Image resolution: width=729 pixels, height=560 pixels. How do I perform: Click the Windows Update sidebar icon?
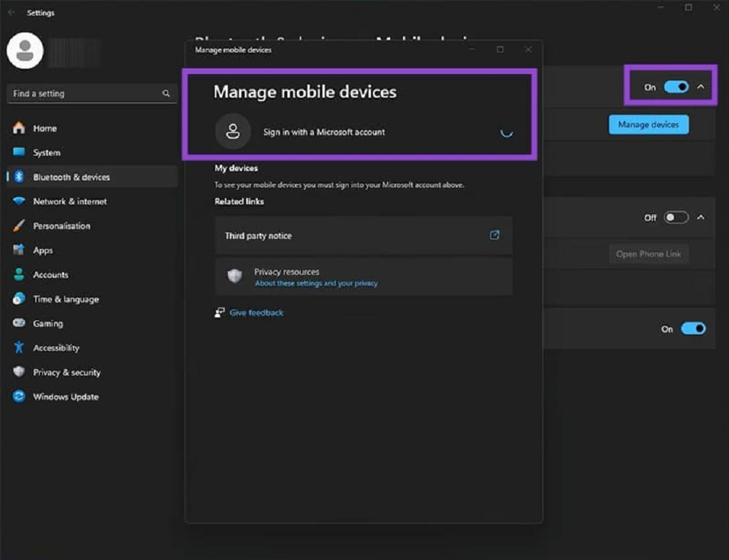[19, 397]
